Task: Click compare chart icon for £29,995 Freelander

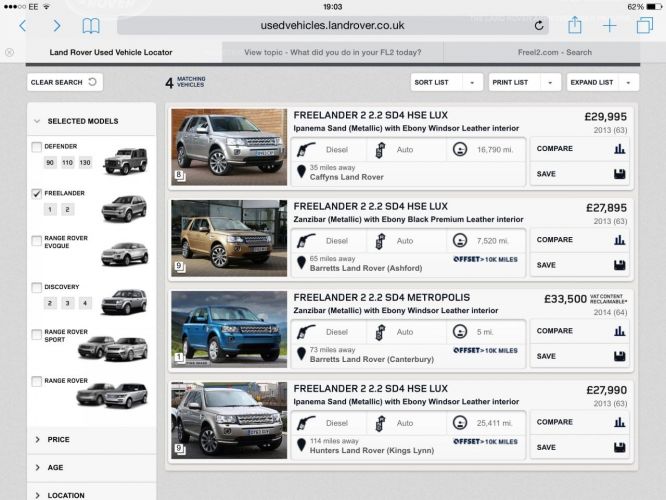Action: 620,149
